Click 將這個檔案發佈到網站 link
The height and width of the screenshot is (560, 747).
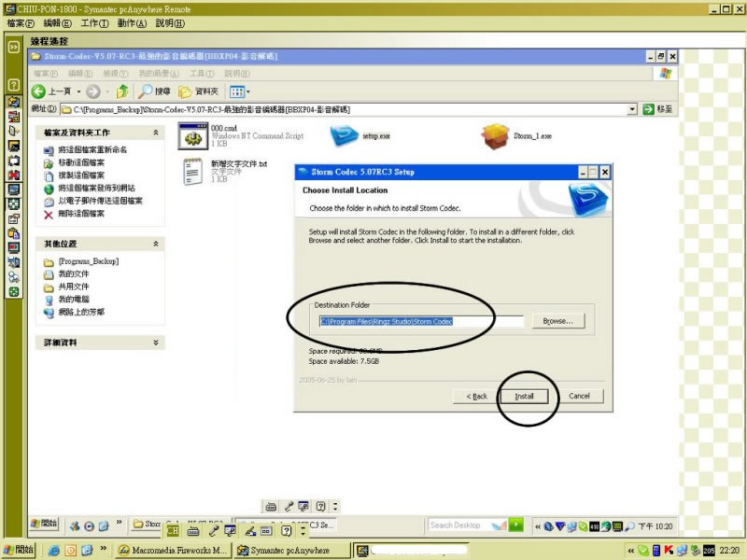(x=96, y=189)
